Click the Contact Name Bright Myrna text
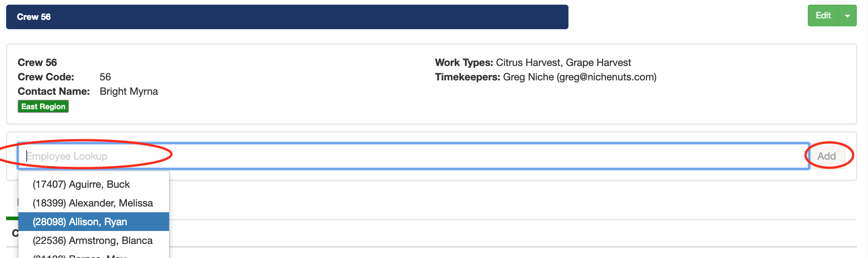 (129, 91)
